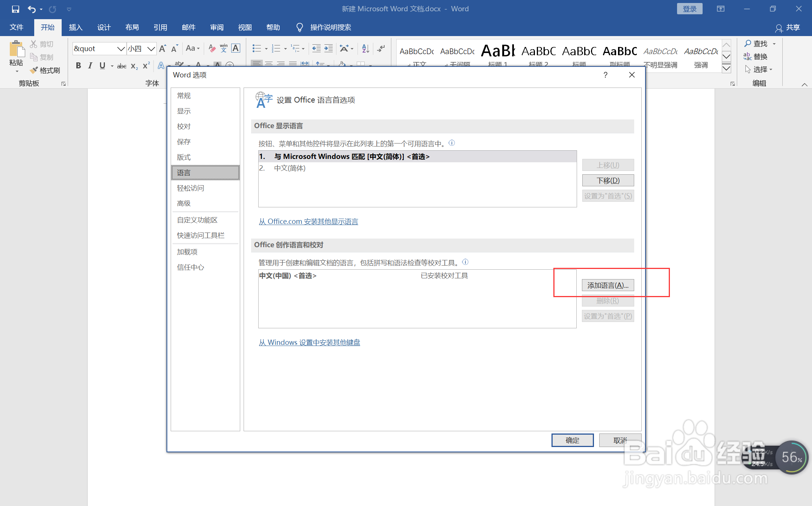
Task: Click the Phonetic Guide (wén) icon
Action: [224, 48]
